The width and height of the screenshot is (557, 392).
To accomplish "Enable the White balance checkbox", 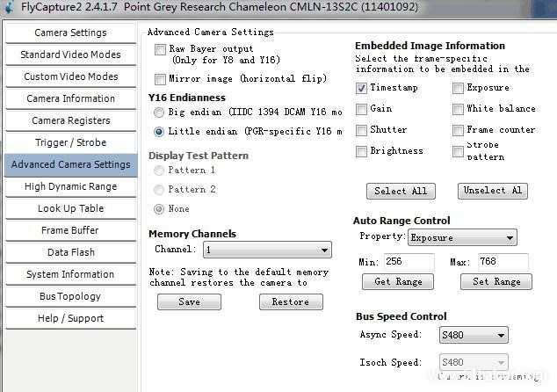I will 458,109.
